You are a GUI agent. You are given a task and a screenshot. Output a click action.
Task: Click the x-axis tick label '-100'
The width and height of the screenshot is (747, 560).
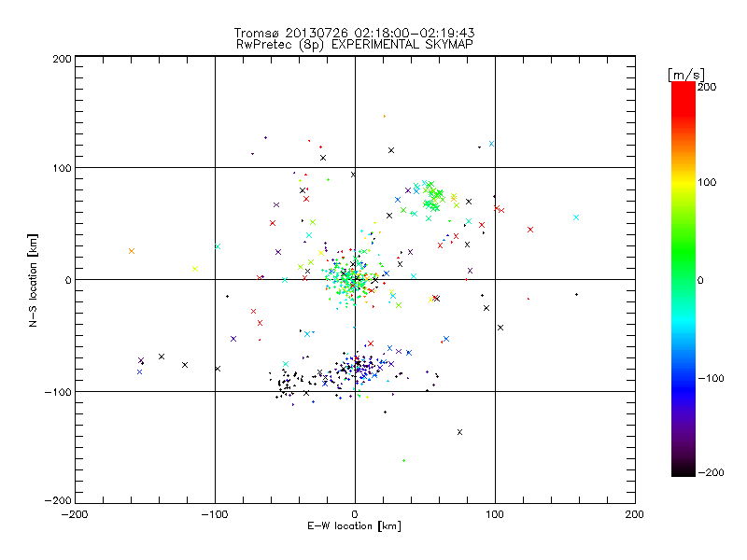215,514
